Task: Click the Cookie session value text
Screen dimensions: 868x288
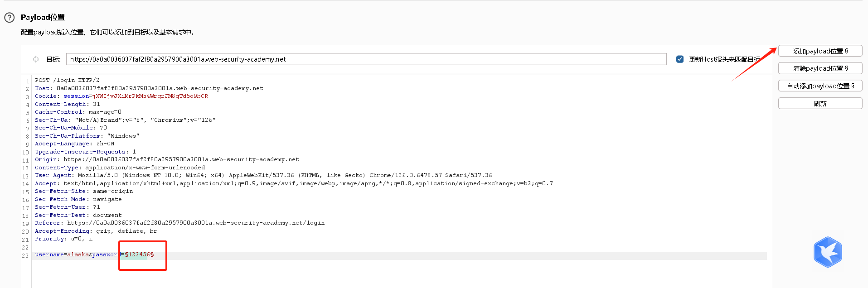Action: pyautogui.click(x=150, y=96)
